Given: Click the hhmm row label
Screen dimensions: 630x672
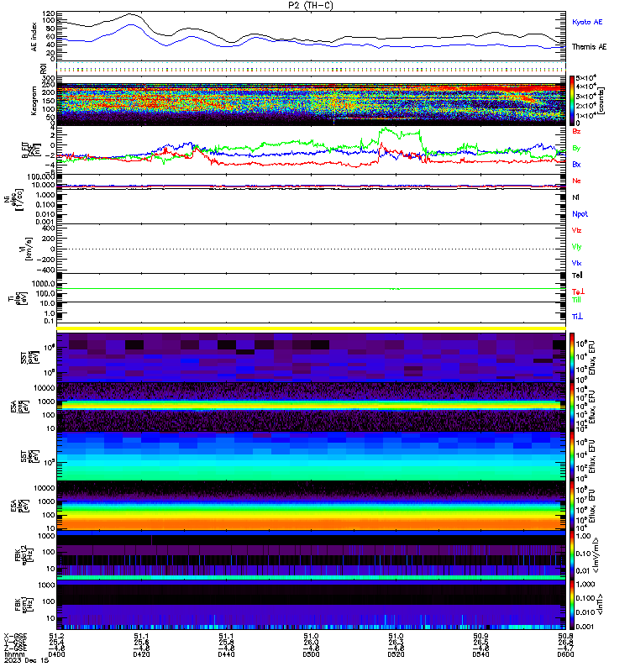Looking at the screenshot, I should 13,655.
